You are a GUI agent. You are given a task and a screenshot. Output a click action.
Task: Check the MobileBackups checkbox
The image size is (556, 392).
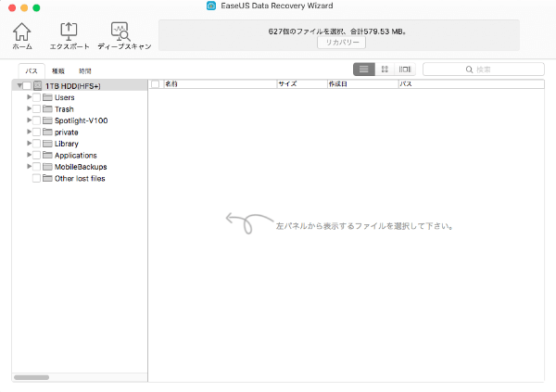36,167
